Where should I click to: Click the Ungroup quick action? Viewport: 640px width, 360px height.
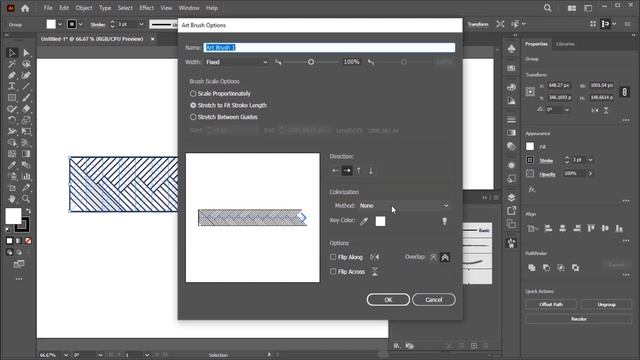click(x=606, y=304)
